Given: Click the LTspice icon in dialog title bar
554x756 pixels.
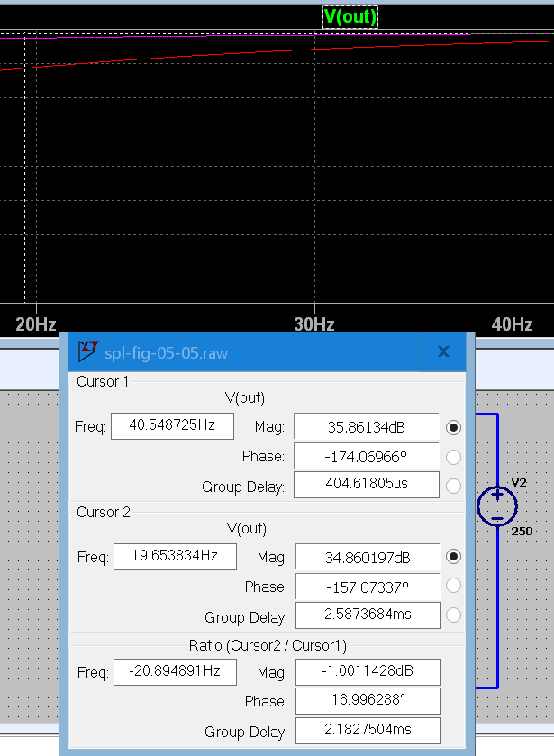Looking at the screenshot, I should (87, 351).
